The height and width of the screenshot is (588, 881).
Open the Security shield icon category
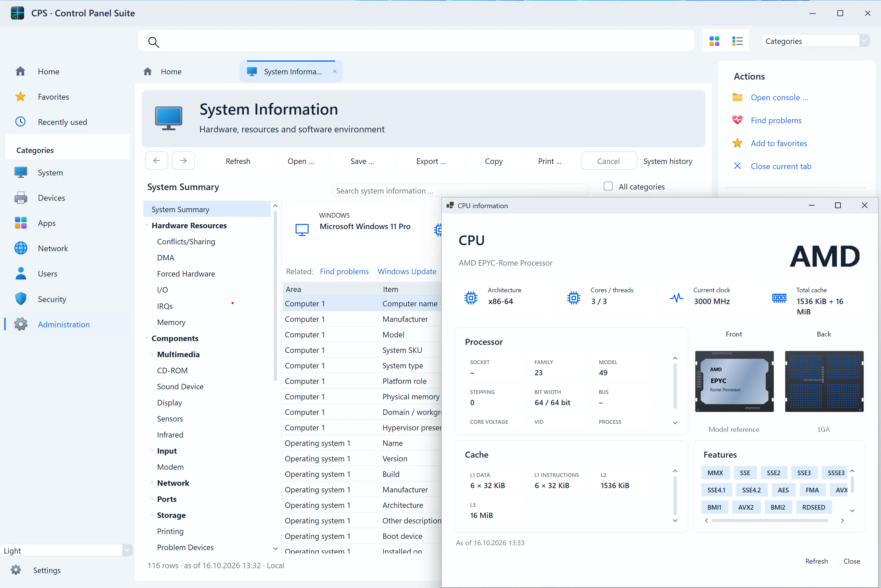coord(21,299)
